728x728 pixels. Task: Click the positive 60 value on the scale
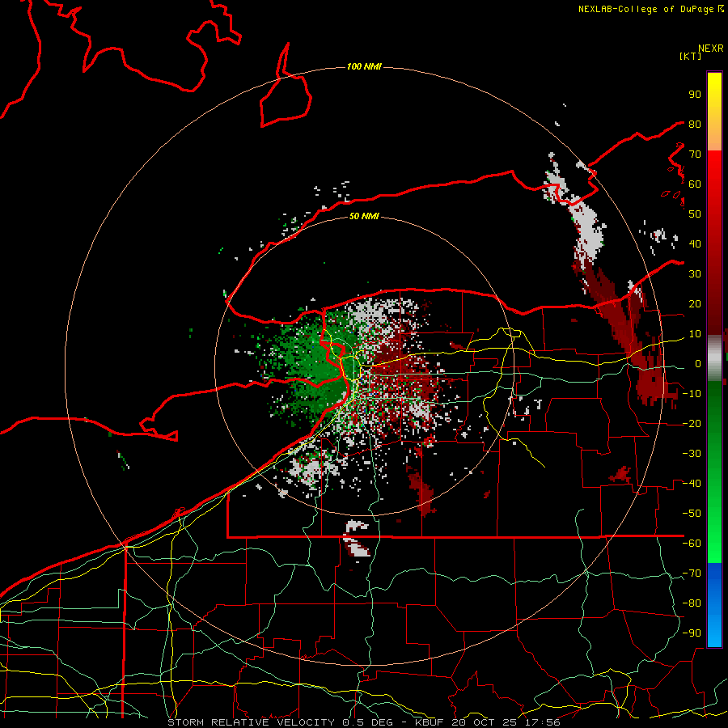[x=695, y=184]
